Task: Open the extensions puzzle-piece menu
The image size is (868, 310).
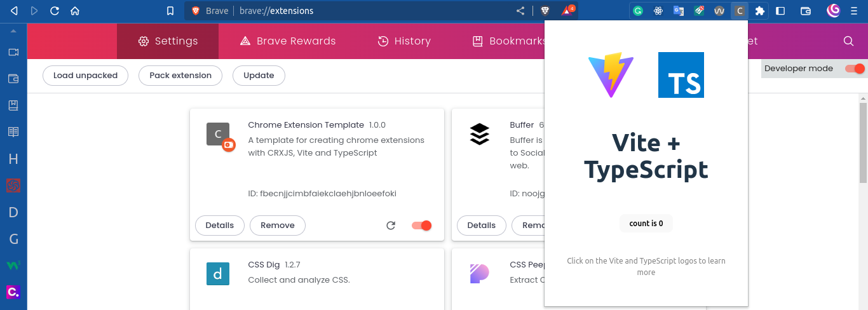Action: coord(759,11)
